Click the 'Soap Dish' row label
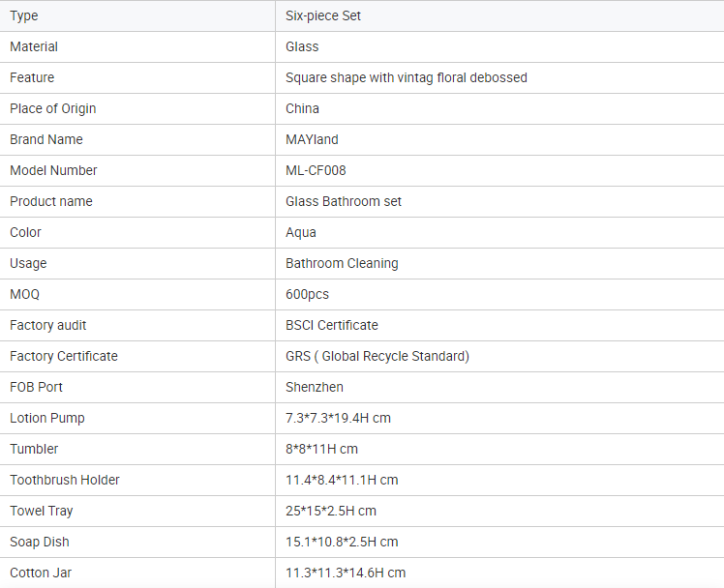 tap(40, 542)
